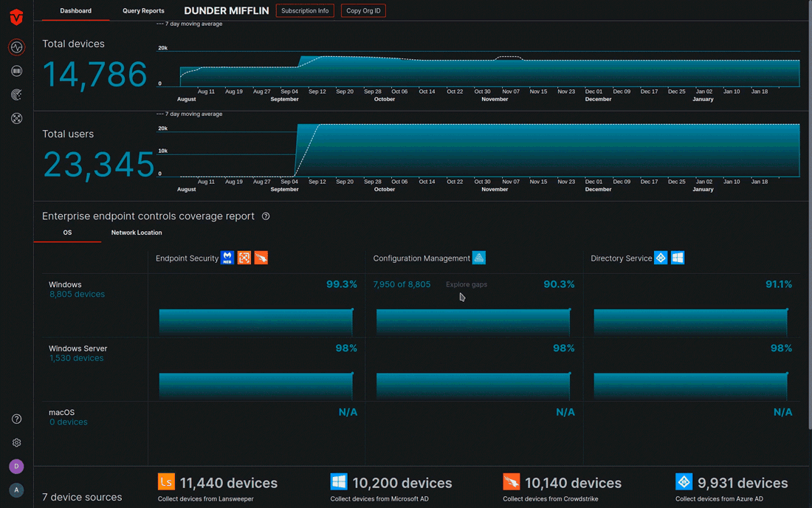Click the Crowdstrike falcon icon under Endpoint Security
The width and height of the screenshot is (812, 508).
click(x=261, y=258)
